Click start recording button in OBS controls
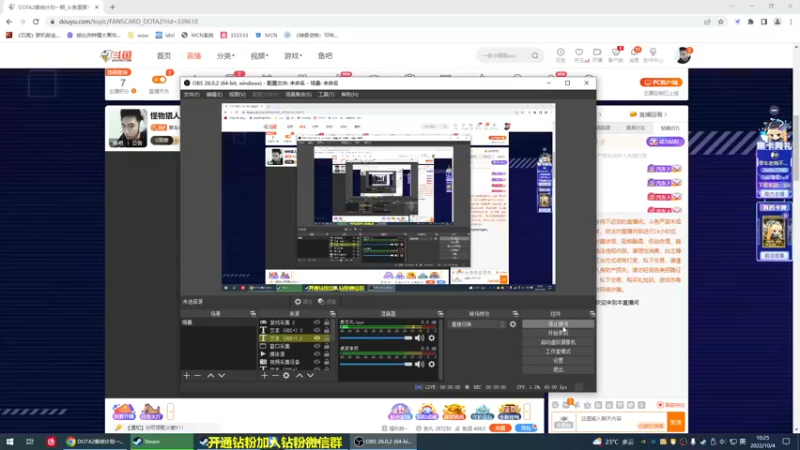Screen dimensions: 800x450 click(558, 333)
